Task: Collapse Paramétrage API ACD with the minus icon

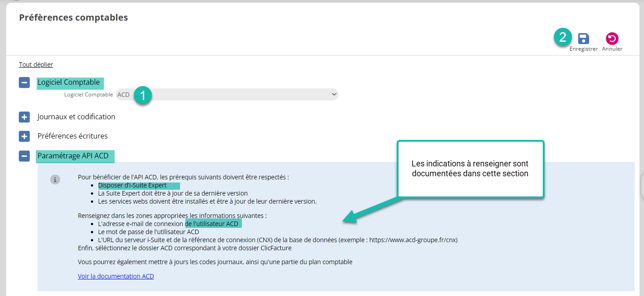Action: click(24, 156)
